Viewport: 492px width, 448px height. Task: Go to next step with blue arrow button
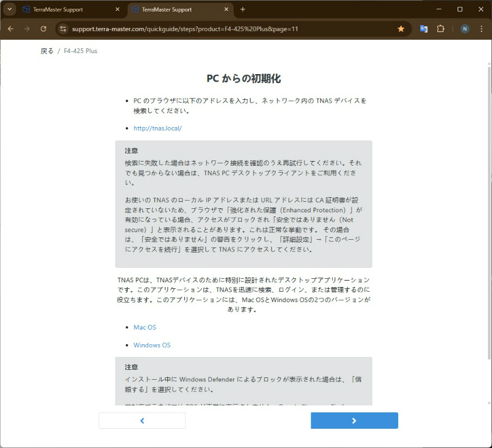354,421
